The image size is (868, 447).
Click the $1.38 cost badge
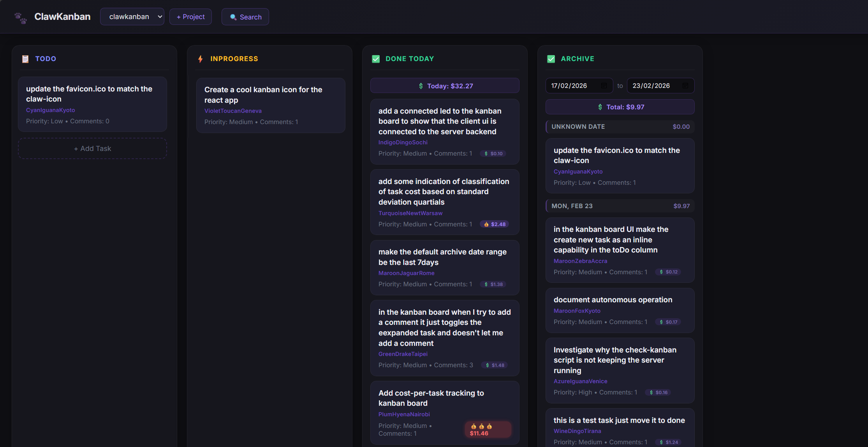coord(493,284)
